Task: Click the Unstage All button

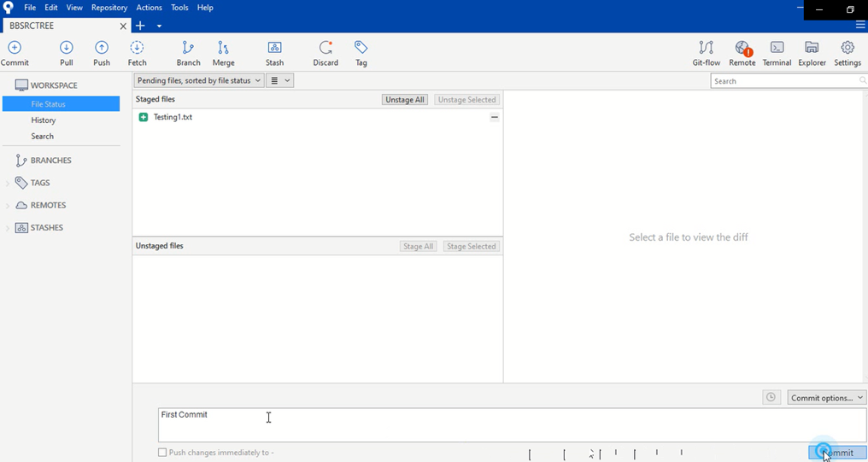Action: [405, 100]
